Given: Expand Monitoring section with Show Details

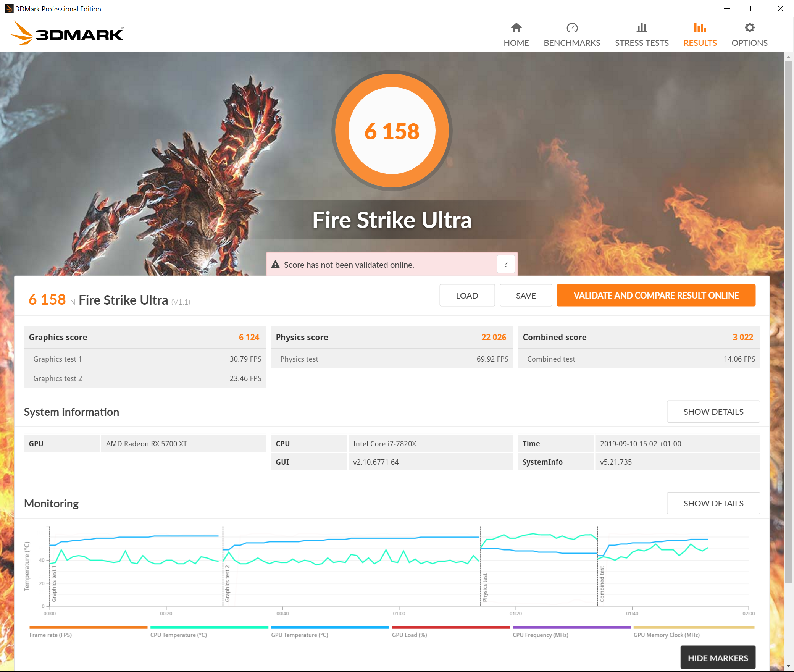Looking at the screenshot, I should [713, 503].
